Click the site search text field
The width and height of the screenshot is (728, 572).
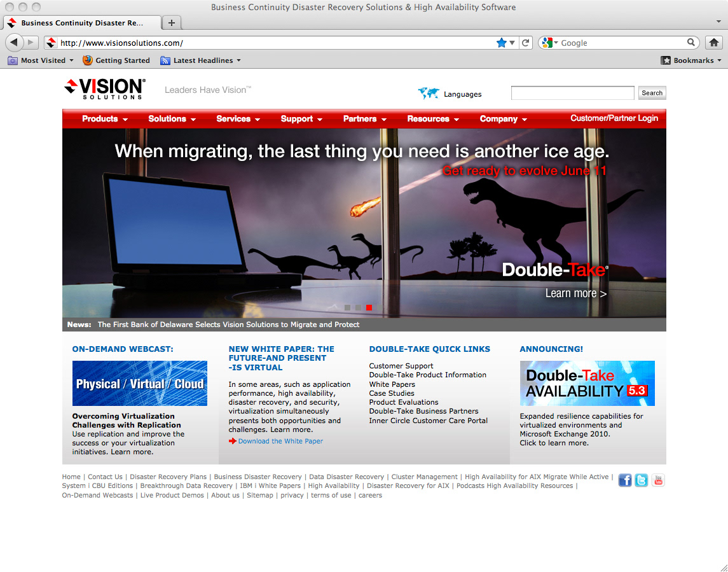(x=572, y=93)
